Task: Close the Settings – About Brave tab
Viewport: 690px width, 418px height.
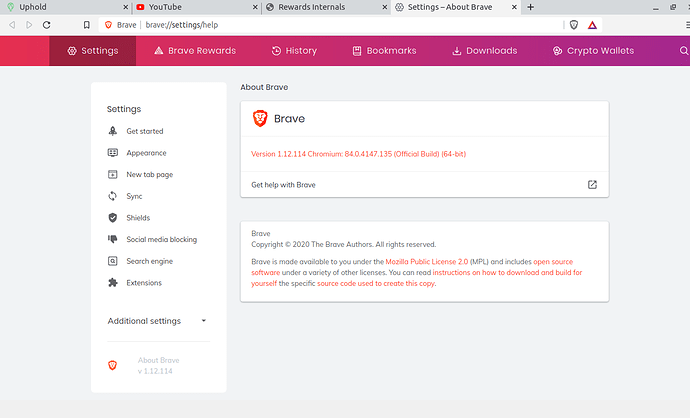Action: tap(514, 7)
